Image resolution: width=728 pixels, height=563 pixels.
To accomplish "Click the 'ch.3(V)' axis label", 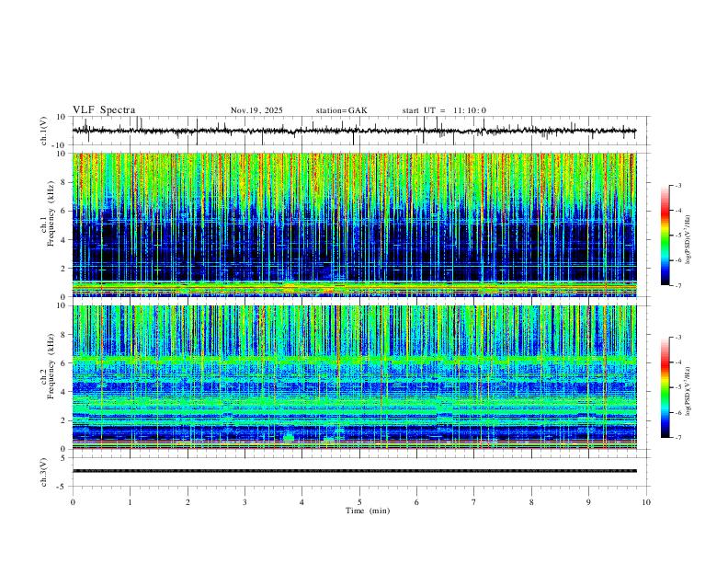I will coord(44,472).
